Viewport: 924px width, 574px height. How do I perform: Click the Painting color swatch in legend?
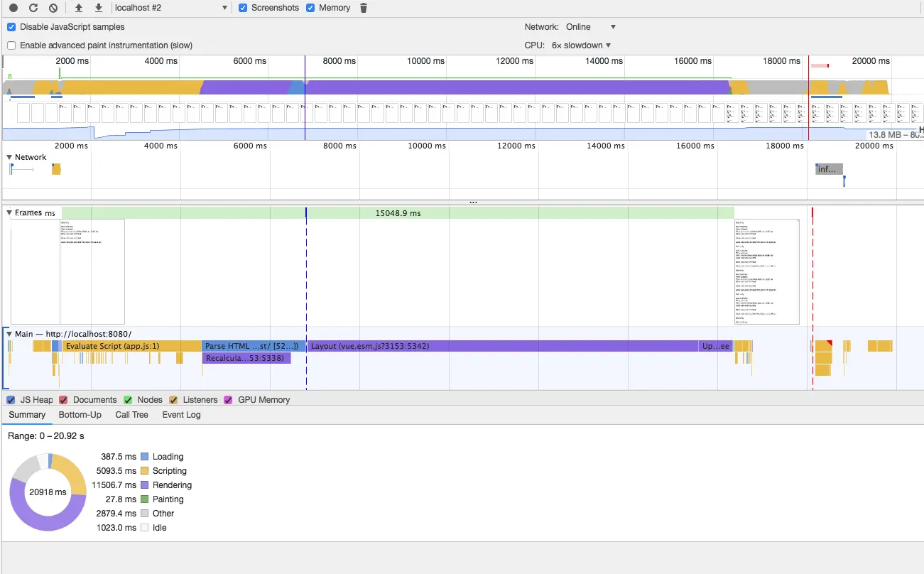[144, 499]
